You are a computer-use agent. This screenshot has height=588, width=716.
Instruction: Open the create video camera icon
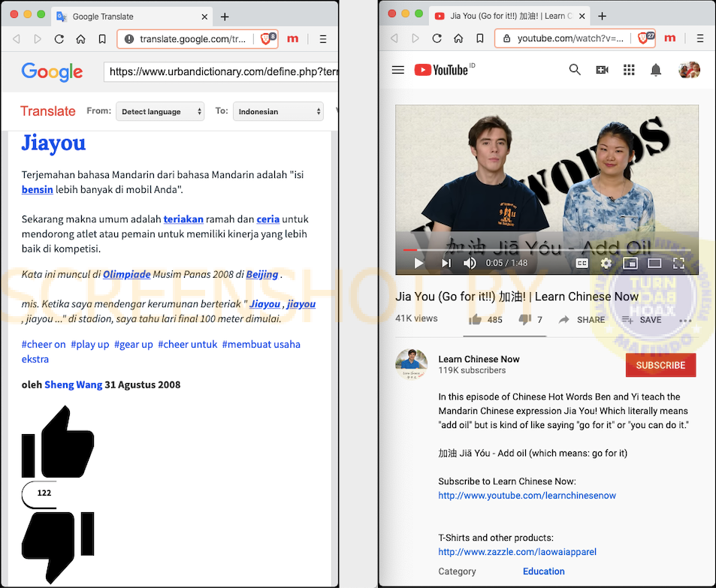[x=603, y=70]
